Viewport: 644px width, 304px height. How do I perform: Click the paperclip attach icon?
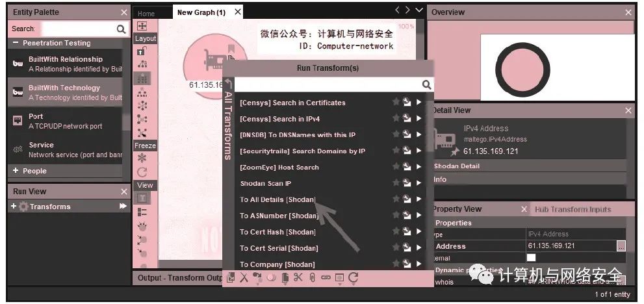312,278
